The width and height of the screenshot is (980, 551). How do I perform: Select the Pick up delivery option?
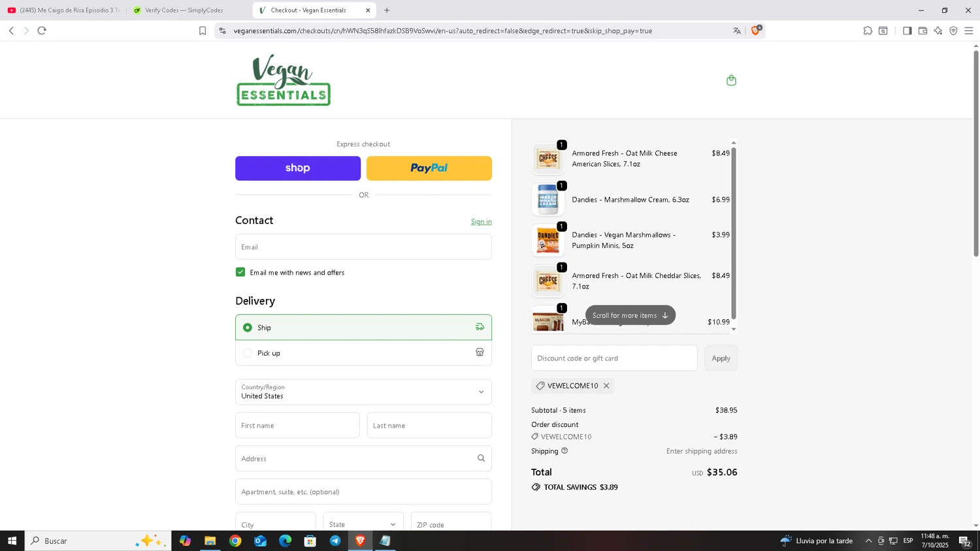(x=363, y=353)
